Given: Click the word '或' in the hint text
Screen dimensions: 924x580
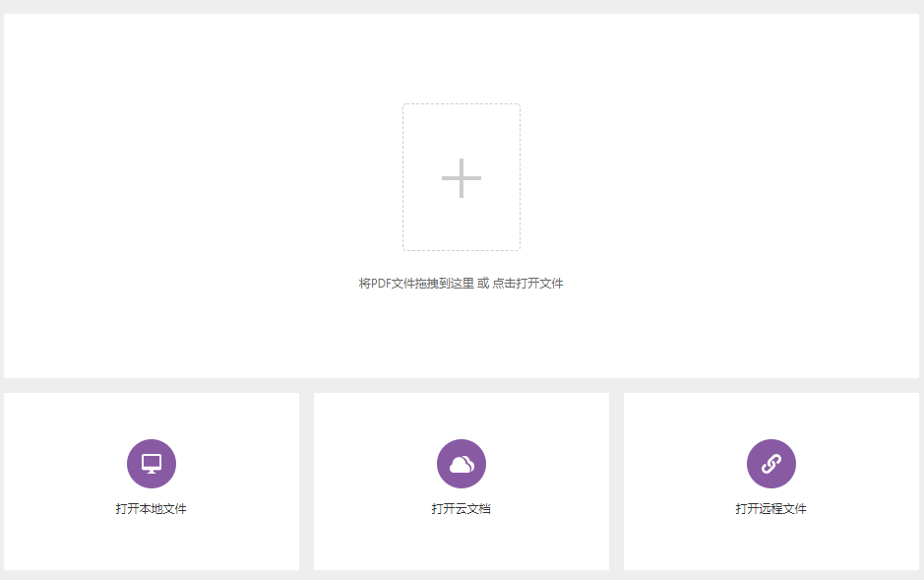Looking at the screenshot, I should 482,284.
